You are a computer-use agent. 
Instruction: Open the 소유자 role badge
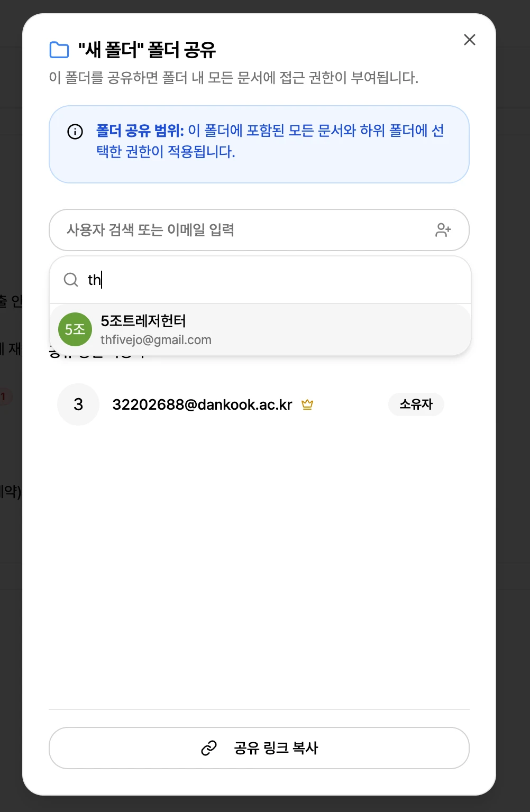tap(416, 404)
